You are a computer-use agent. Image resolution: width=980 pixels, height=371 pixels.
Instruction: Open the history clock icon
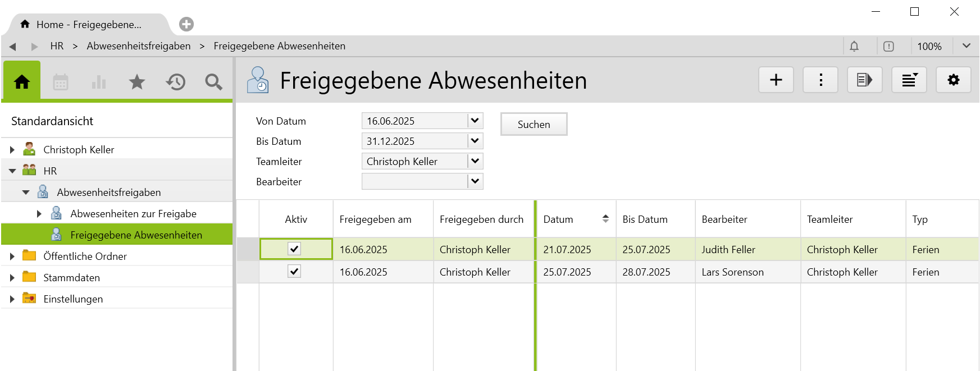(175, 82)
